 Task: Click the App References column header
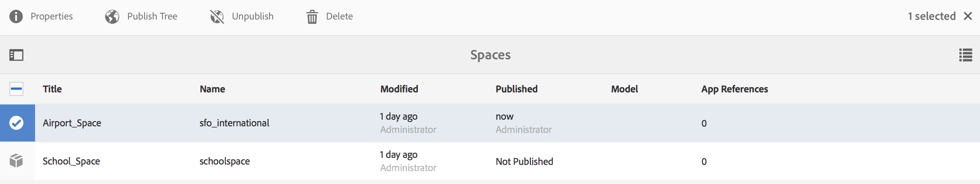pos(734,89)
